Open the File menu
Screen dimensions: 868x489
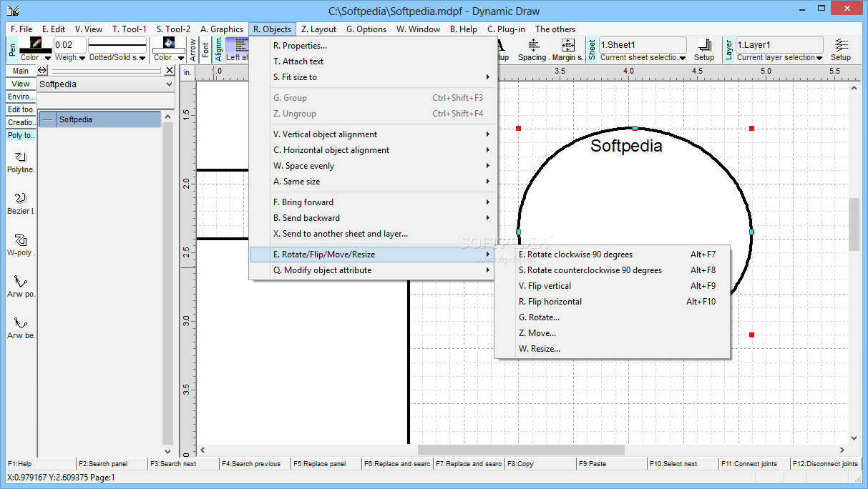21,29
